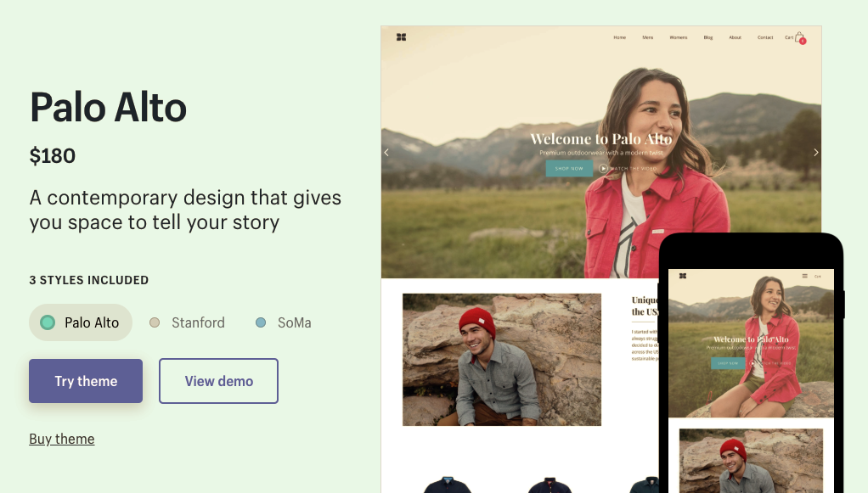This screenshot has height=493, width=868.
Task: Click the Try theme button
Action: (86, 381)
